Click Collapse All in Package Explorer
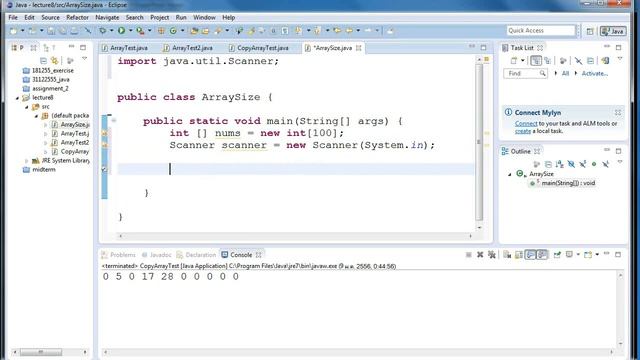The height and width of the screenshot is (360, 640). (43, 60)
